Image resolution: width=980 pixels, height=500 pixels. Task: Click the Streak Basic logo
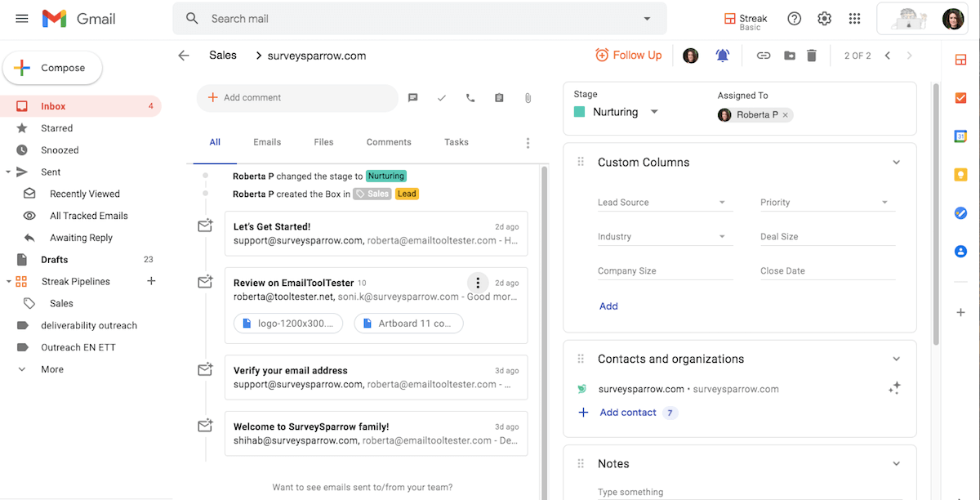[x=746, y=21]
